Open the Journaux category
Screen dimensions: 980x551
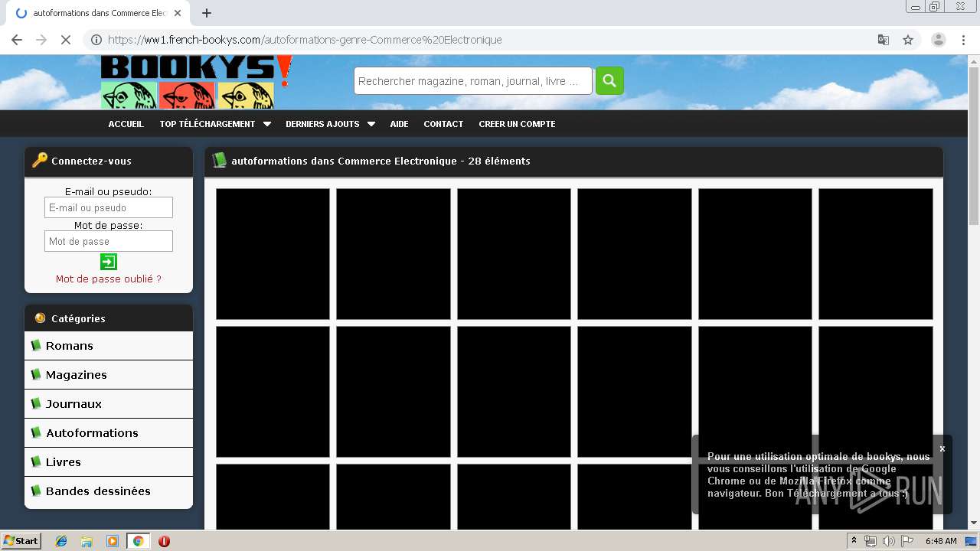coord(109,404)
